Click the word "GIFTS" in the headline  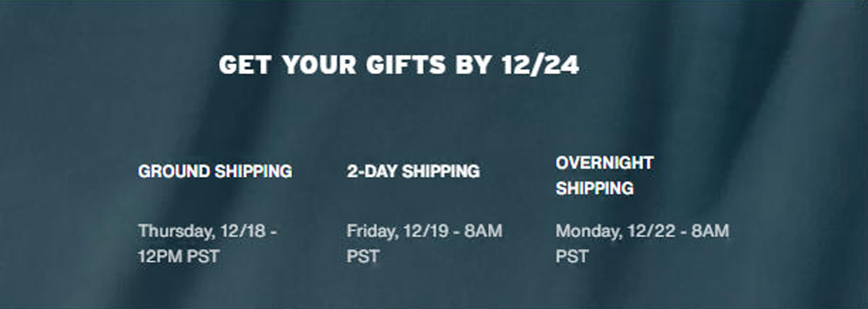406,65
